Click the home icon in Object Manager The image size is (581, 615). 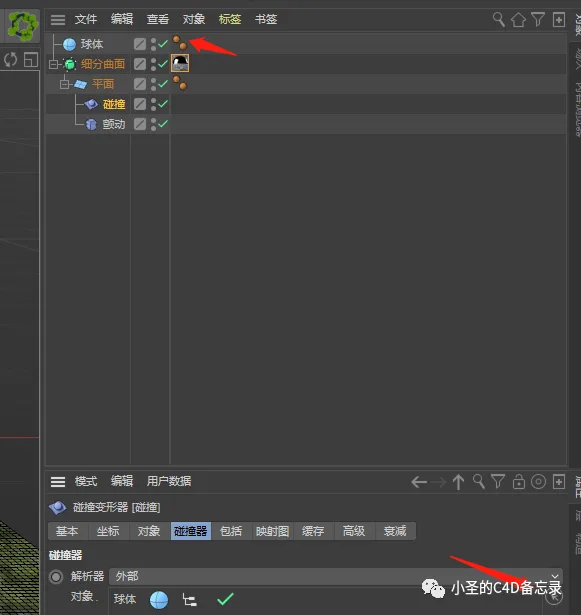point(518,19)
